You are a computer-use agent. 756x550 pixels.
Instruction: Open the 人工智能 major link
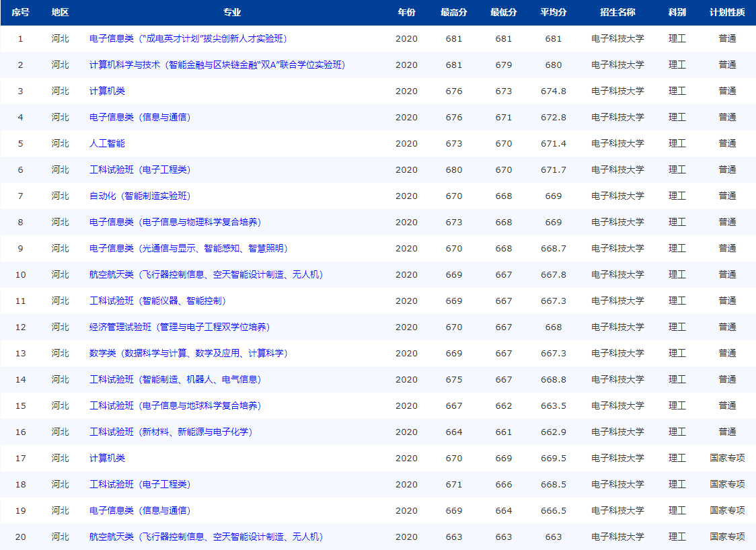point(107,143)
